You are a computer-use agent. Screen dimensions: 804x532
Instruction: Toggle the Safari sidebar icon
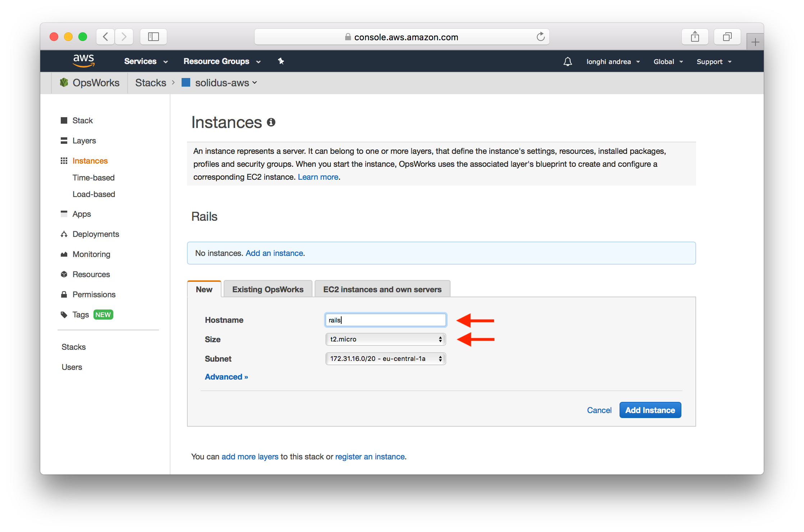click(154, 37)
